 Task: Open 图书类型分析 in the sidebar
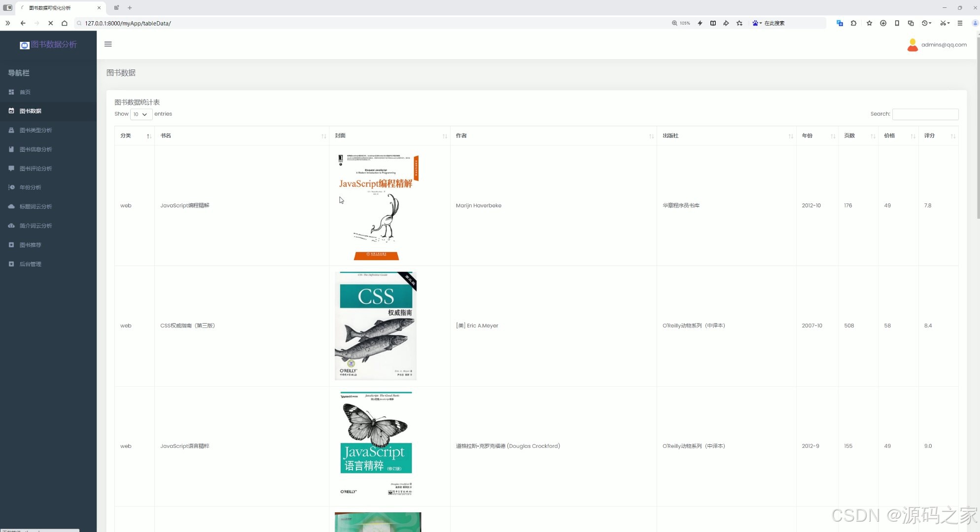click(35, 130)
